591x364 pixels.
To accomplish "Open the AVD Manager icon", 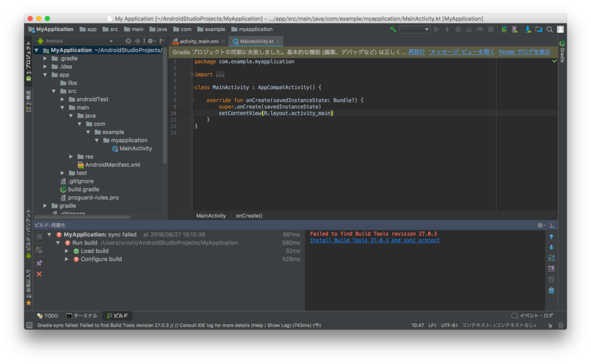I will pyautogui.click(x=515, y=29).
